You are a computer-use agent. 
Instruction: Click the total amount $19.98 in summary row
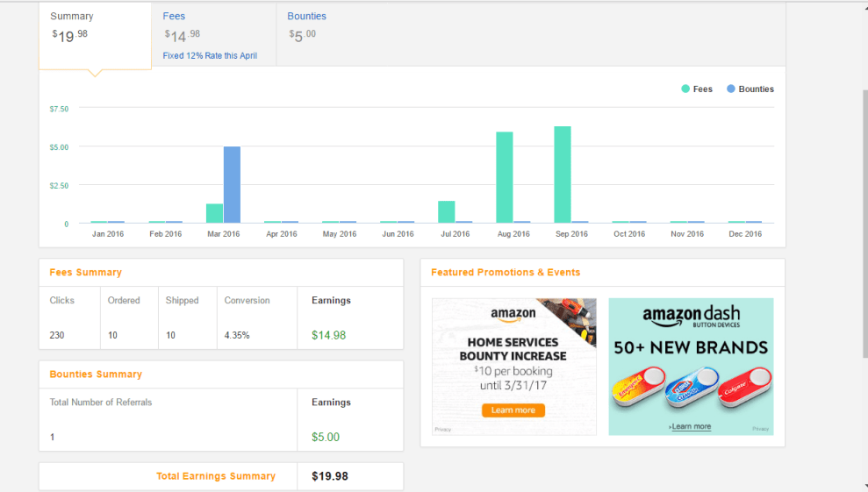pos(330,476)
